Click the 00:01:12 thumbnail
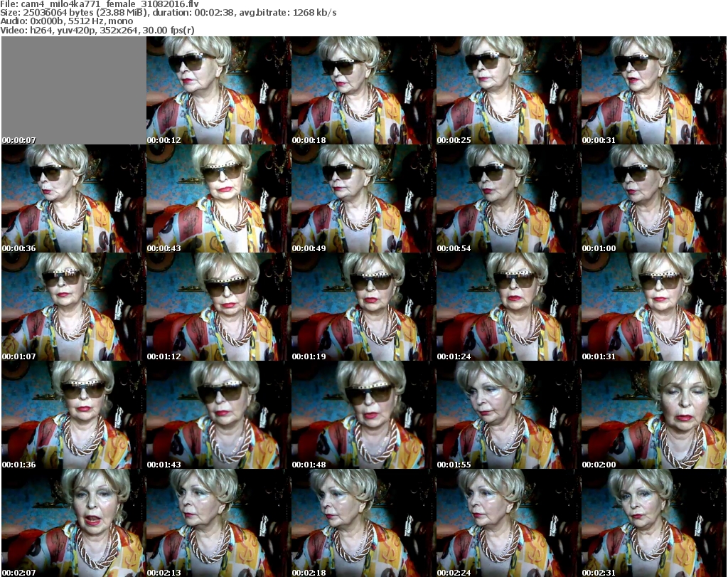The width and height of the screenshot is (728, 577). point(219,307)
